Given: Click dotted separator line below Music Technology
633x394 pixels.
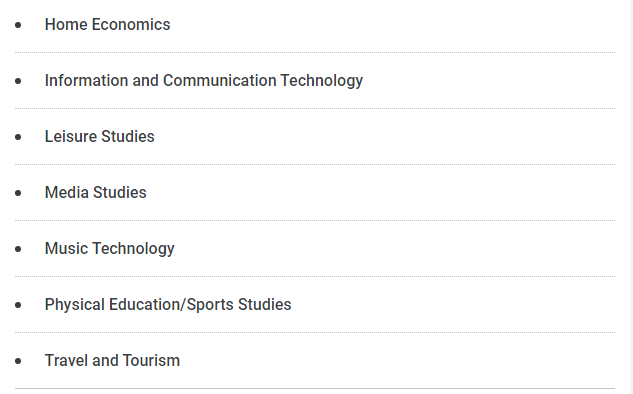Looking at the screenshot, I should coord(315,277).
